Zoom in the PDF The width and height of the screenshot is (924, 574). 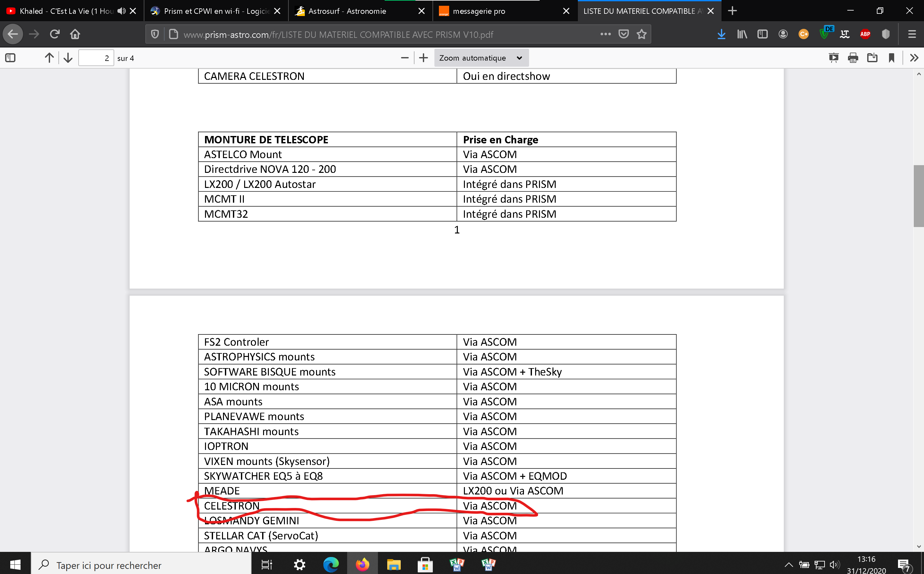(424, 58)
